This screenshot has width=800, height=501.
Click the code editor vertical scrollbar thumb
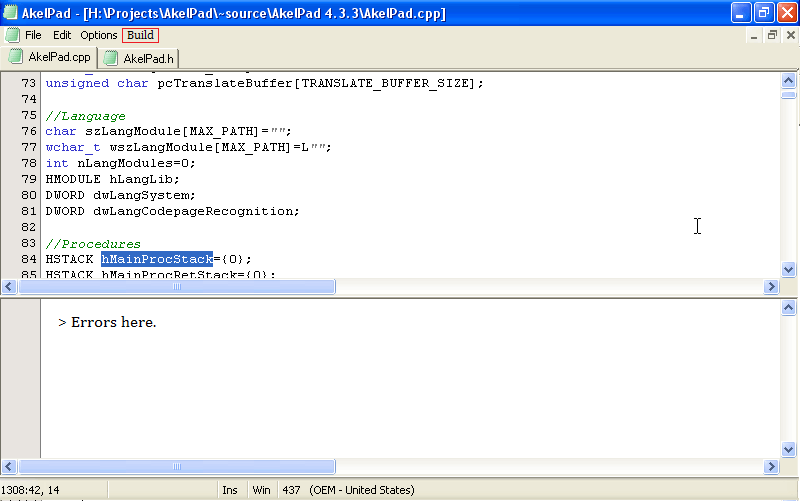788,95
